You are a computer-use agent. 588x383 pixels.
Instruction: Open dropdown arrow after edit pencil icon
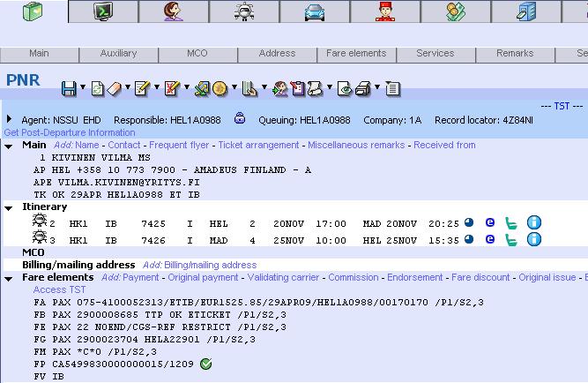[x=157, y=87]
